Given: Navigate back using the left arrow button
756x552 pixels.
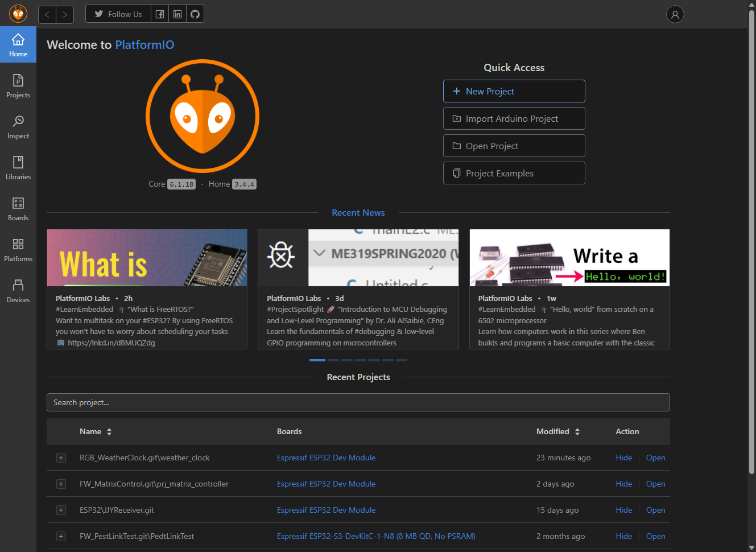Looking at the screenshot, I should 47,14.
